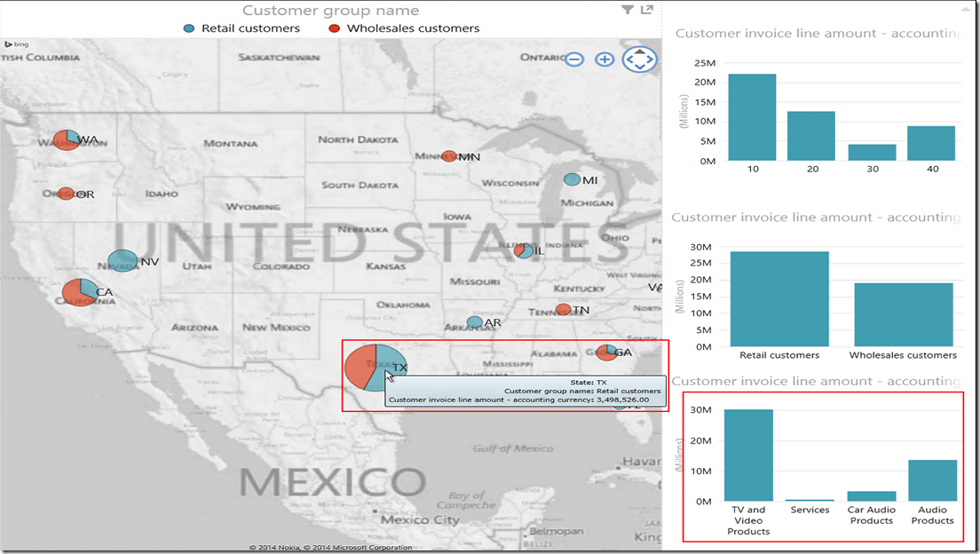Click the Michigan bubble marker
The image size is (980, 554).
[573, 179]
